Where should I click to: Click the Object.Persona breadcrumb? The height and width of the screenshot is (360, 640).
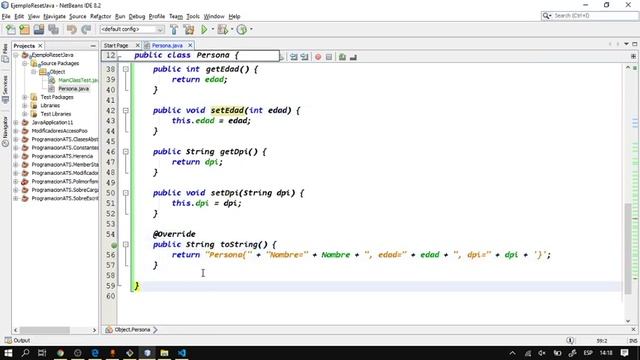131,330
